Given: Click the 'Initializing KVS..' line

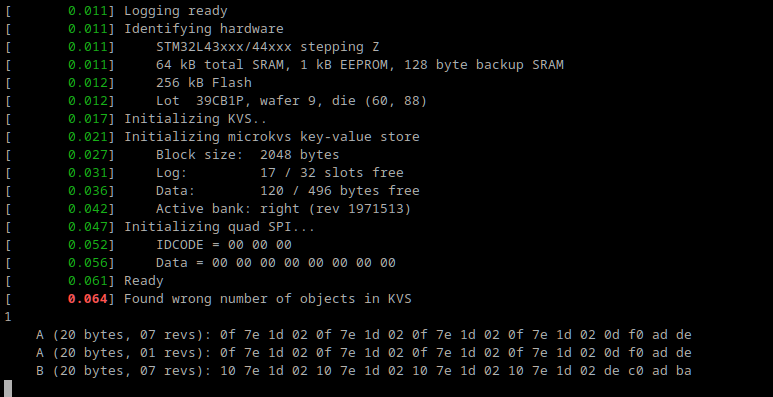Looking at the screenshot, I should coord(196,119).
